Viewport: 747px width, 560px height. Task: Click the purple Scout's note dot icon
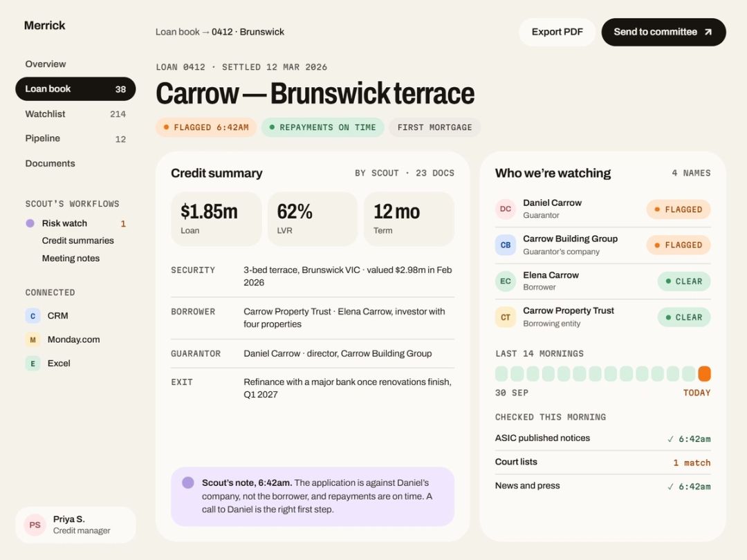point(188,483)
